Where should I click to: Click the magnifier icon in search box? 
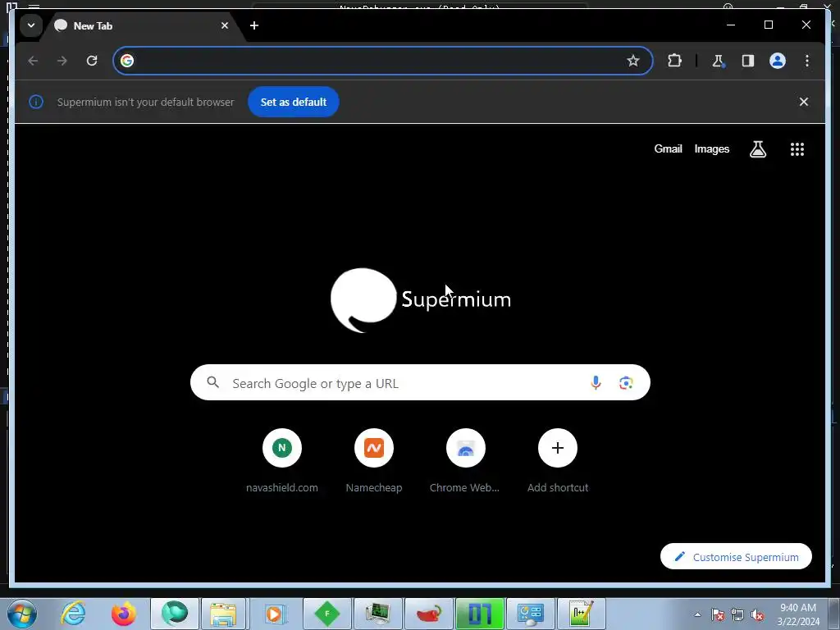(x=212, y=382)
